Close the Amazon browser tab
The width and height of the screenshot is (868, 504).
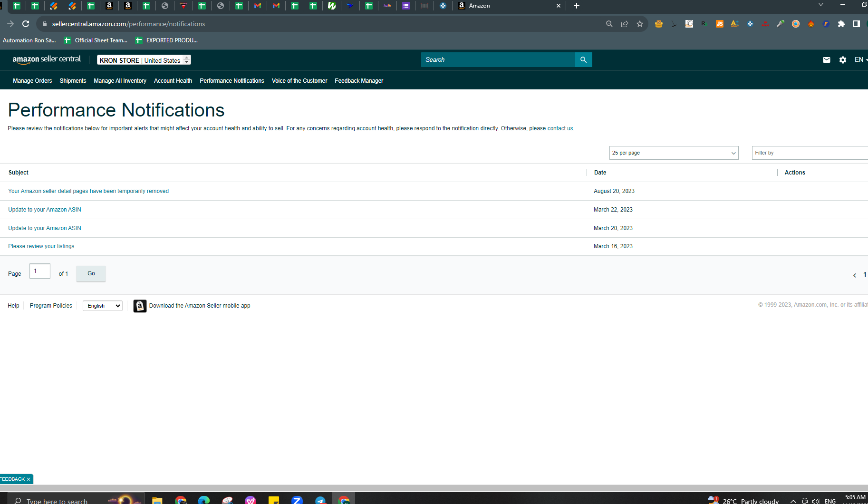point(559,6)
